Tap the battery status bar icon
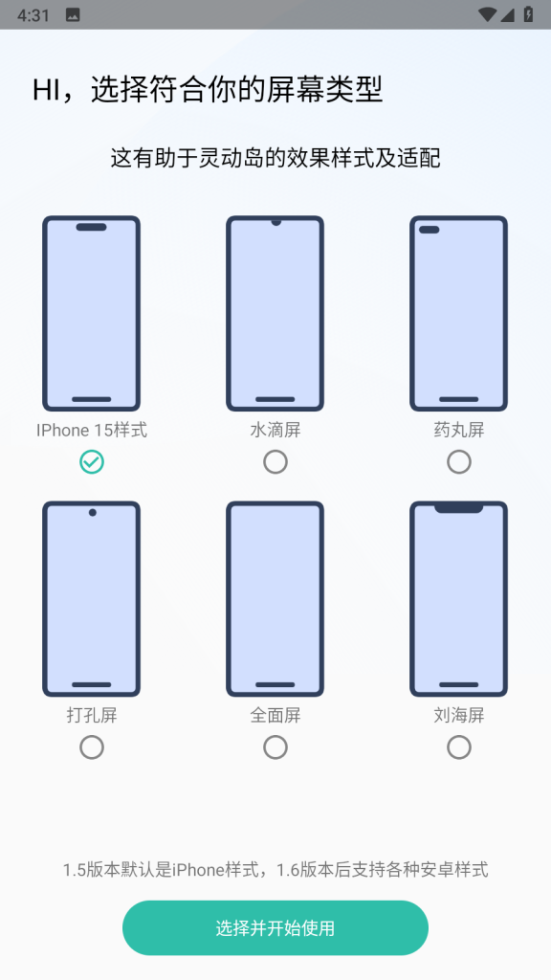 point(528,14)
